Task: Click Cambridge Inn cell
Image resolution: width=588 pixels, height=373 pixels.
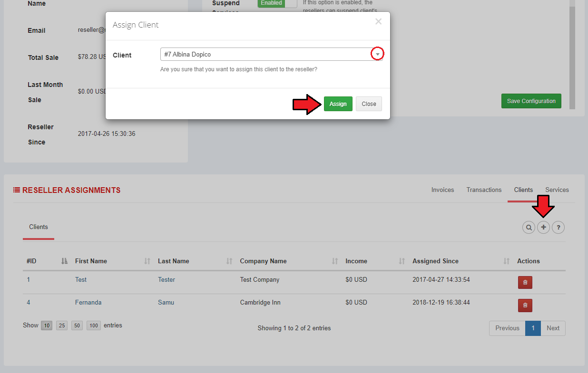Action: [x=260, y=302]
